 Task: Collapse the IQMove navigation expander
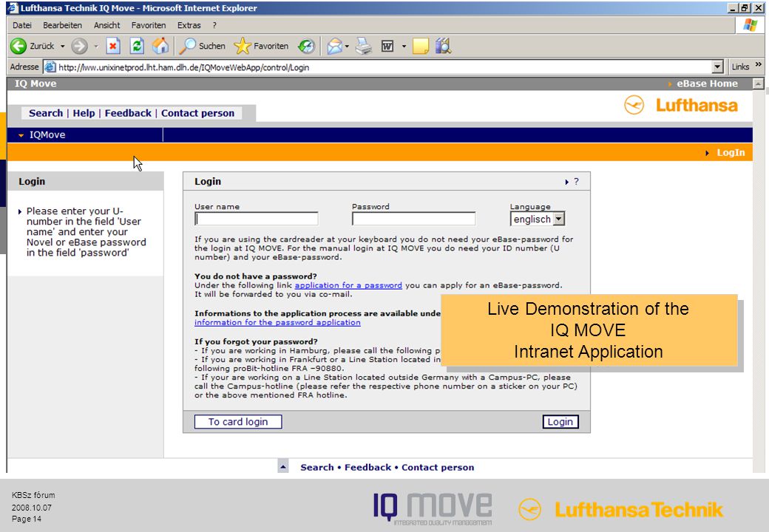pos(21,135)
